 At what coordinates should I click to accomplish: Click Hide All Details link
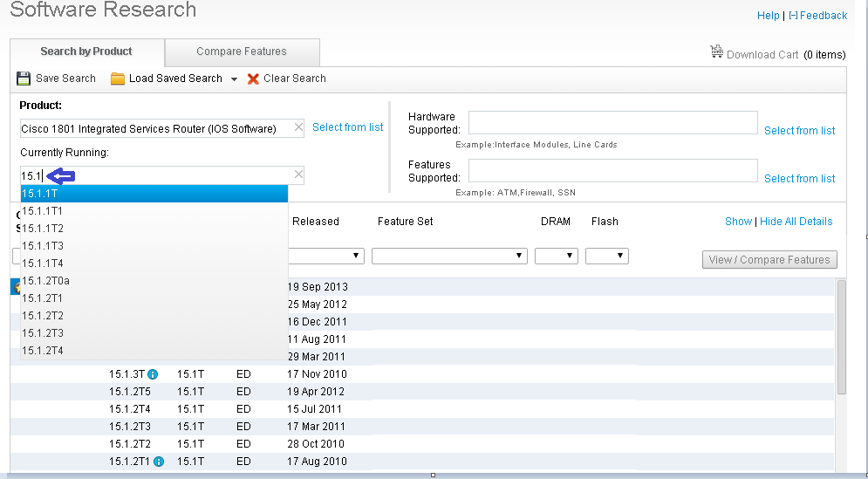pos(796,222)
